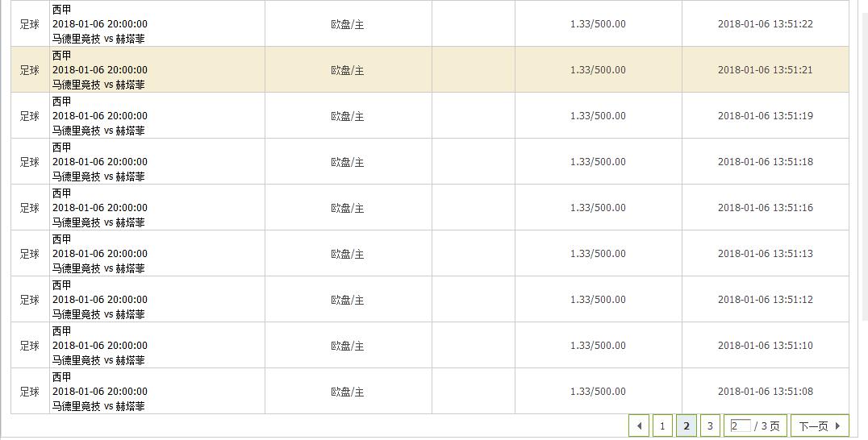Jump to page 1
This screenshot has height=440, width=868.
[x=662, y=425]
